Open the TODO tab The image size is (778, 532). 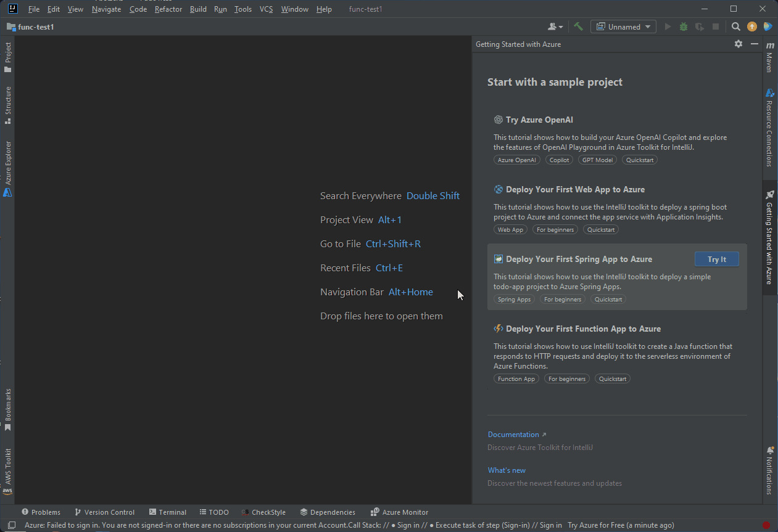coord(214,512)
